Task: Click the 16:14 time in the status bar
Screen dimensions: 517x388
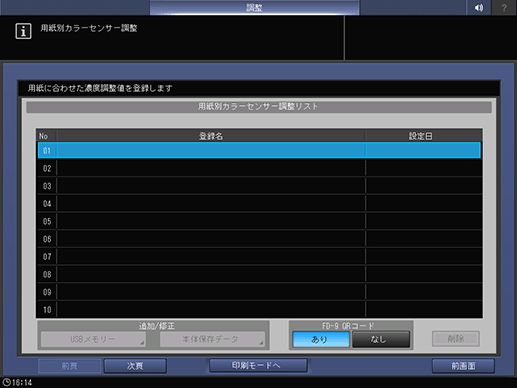Action: point(22,382)
